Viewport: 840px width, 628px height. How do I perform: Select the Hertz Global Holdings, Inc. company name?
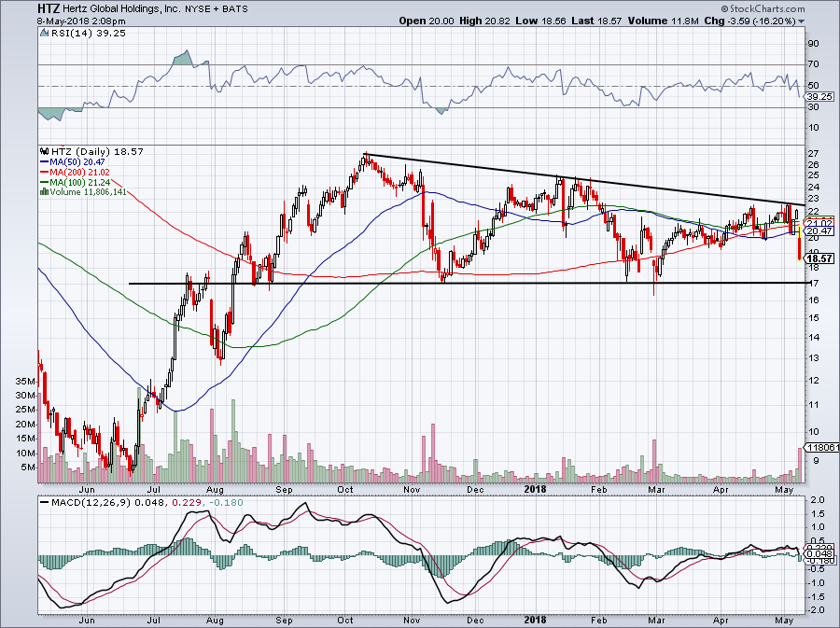coord(121,8)
